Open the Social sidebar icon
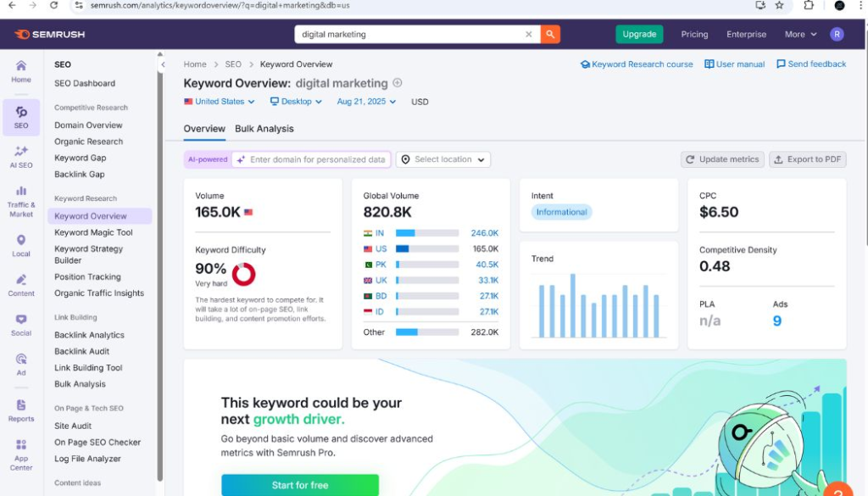868x496 pixels. 21,326
